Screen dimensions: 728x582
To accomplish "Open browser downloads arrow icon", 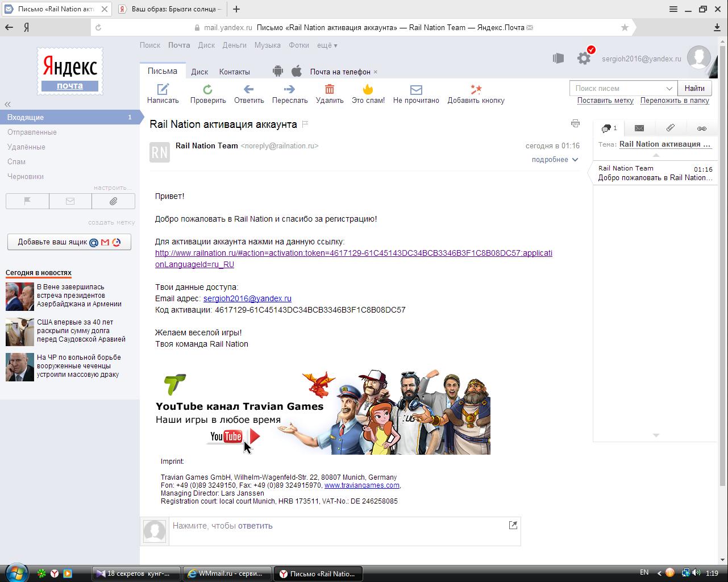I will click(x=717, y=27).
